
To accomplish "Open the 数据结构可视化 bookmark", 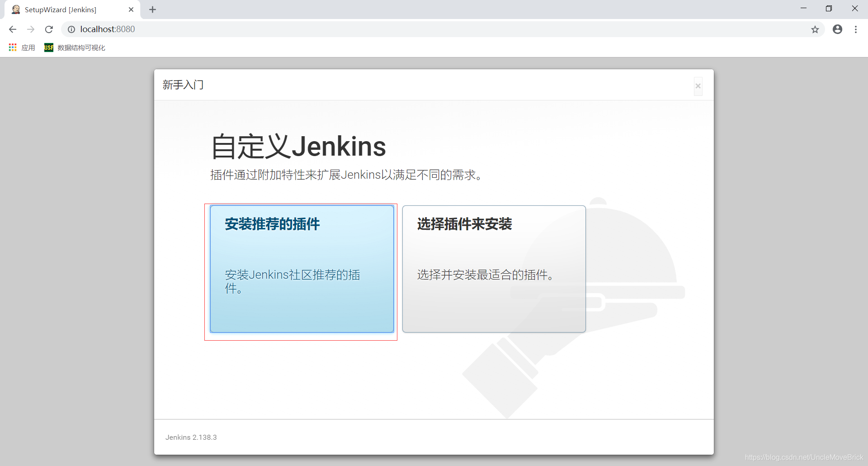I will coord(75,48).
